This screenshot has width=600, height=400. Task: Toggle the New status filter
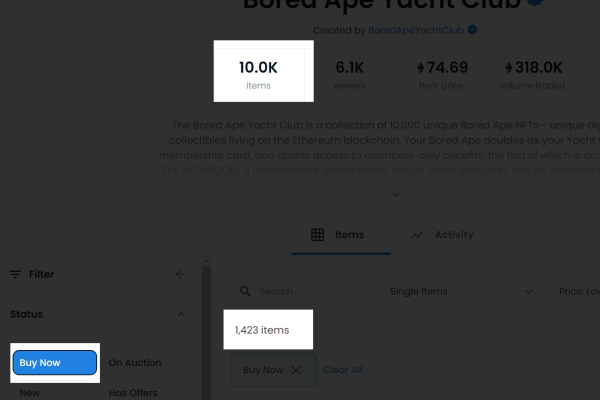click(55, 393)
